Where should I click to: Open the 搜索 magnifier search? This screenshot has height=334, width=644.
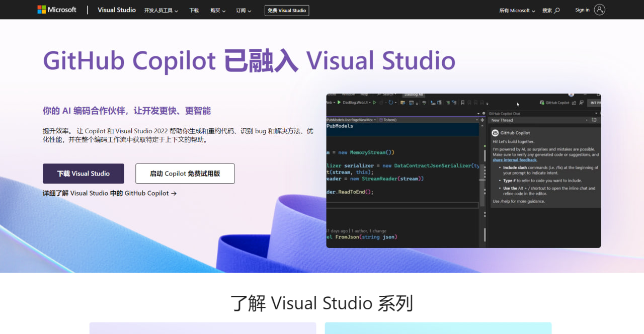point(551,10)
